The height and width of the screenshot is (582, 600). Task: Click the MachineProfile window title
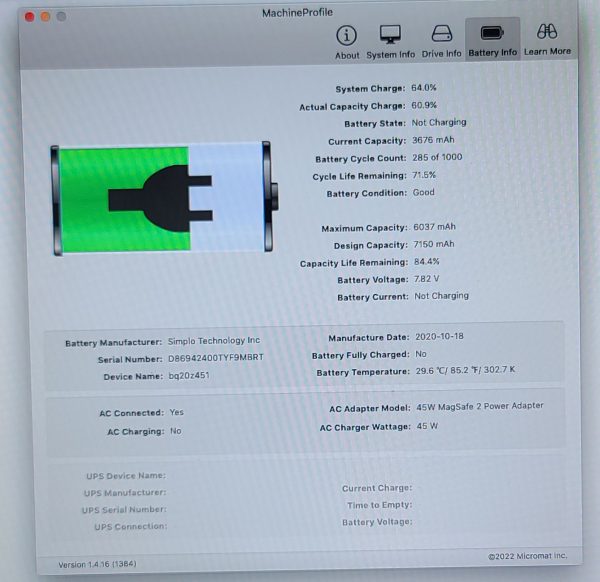[297, 12]
